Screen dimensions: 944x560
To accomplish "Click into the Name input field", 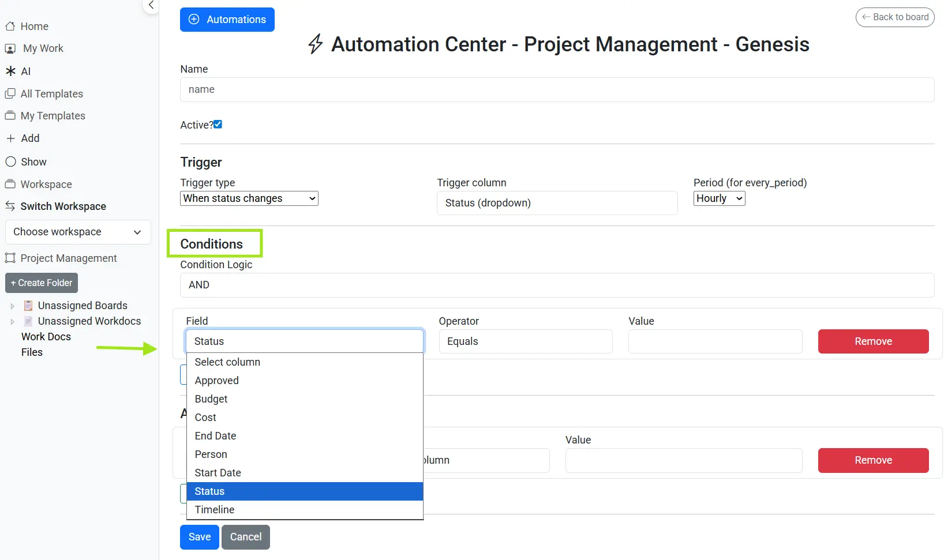I will click(557, 89).
